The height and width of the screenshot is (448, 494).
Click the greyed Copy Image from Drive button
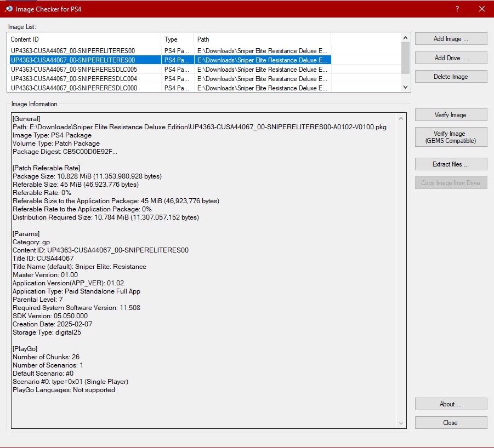click(451, 183)
